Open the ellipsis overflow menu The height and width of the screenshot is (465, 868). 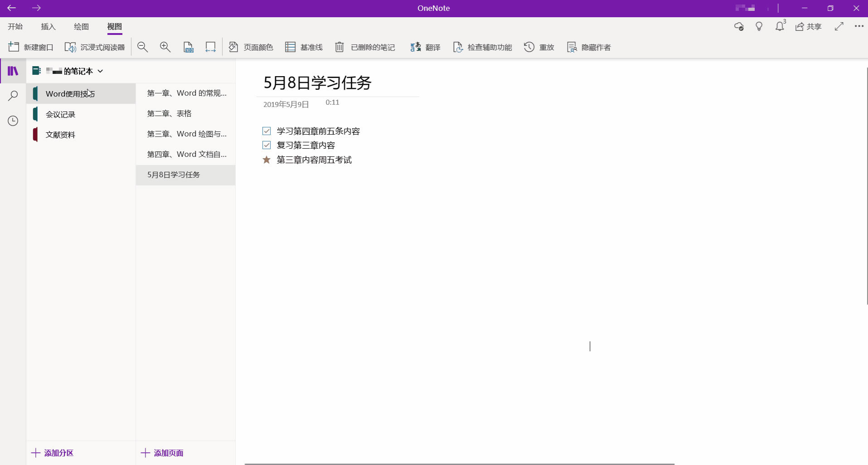pyautogui.click(x=859, y=27)
